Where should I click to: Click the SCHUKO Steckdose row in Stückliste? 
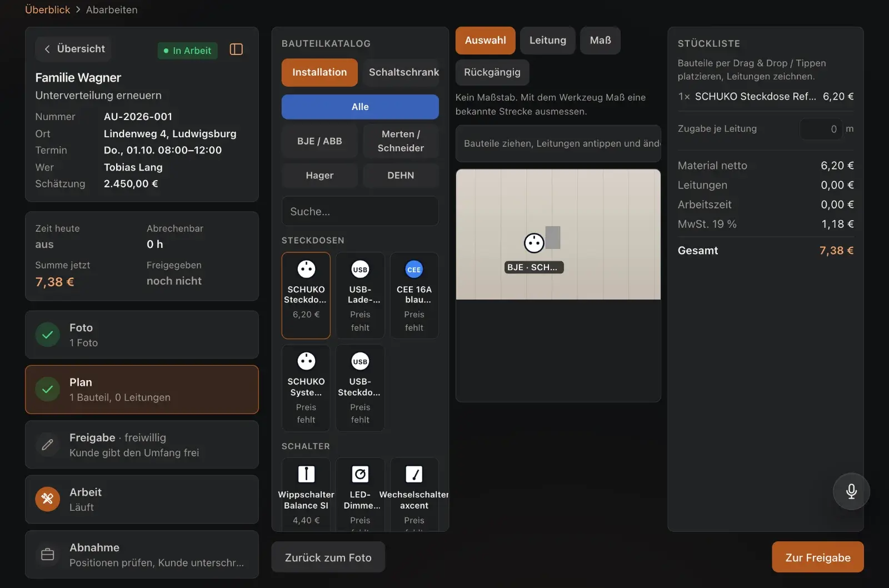pos(766,97)
